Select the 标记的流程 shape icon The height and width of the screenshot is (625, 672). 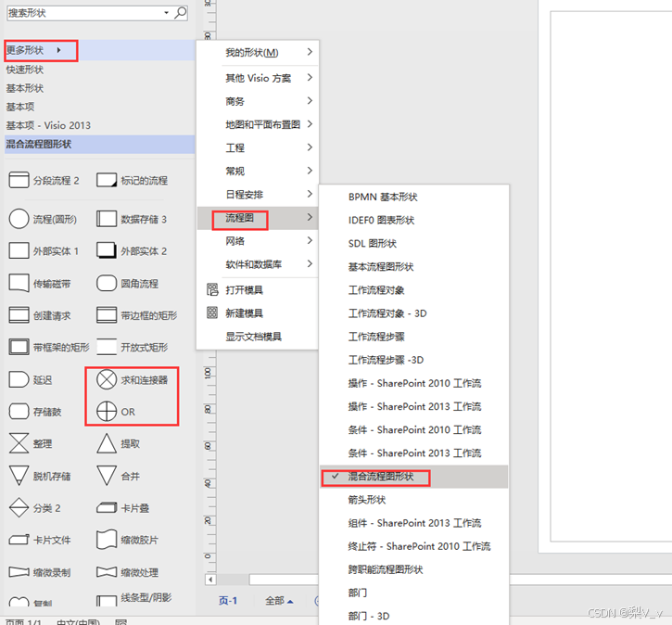107,180
